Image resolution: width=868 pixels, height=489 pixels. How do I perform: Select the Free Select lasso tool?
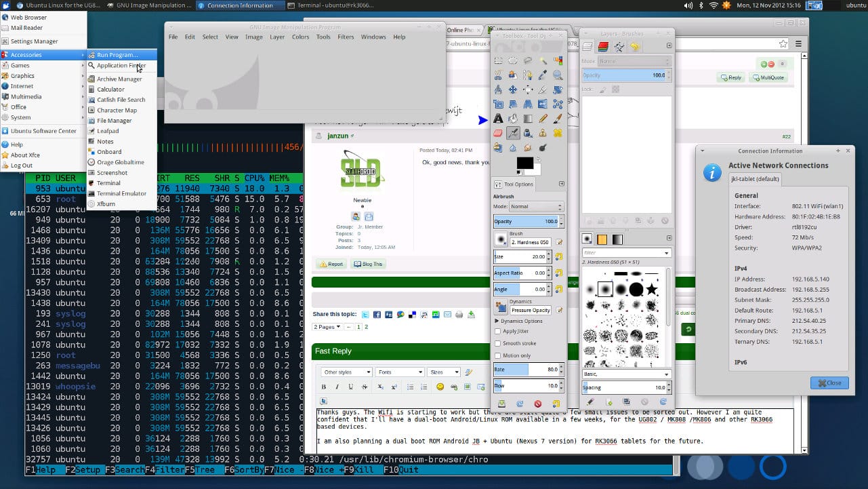coord(528,60)
